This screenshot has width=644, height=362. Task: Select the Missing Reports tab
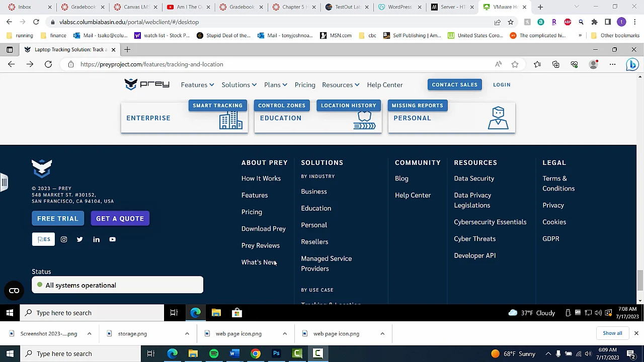pyautogui.click(x=417, y=106)
